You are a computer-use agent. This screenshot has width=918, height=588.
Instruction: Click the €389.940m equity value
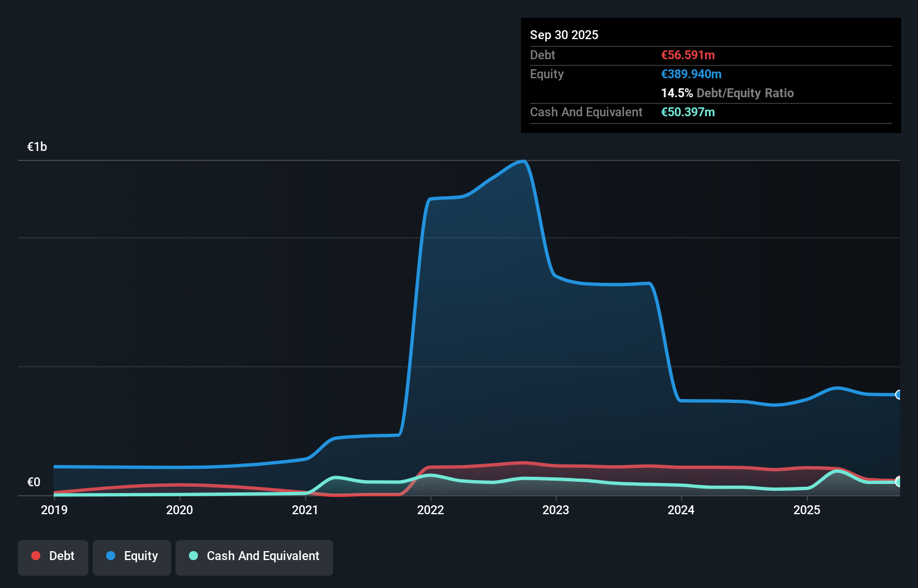click(x=692, y=74)
